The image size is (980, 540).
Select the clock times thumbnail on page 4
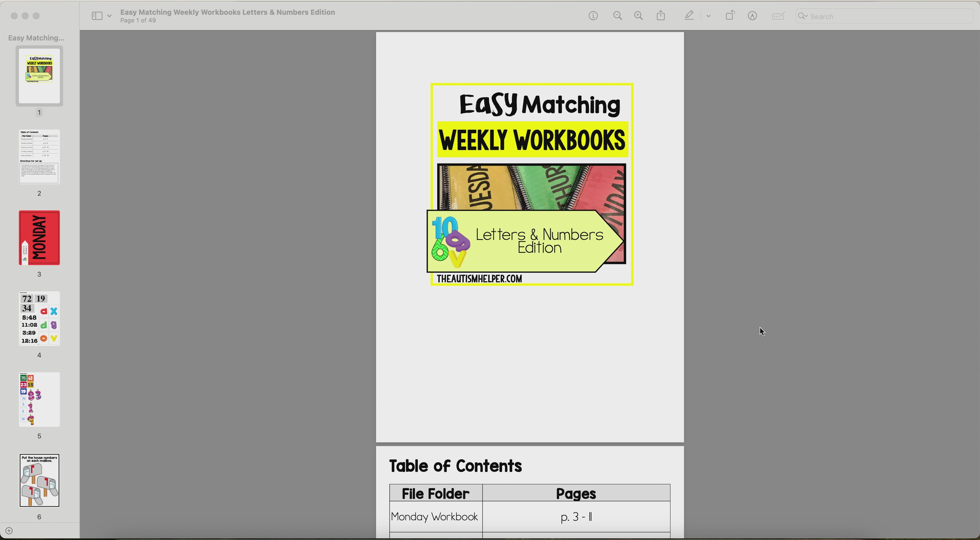click(39, 319)
